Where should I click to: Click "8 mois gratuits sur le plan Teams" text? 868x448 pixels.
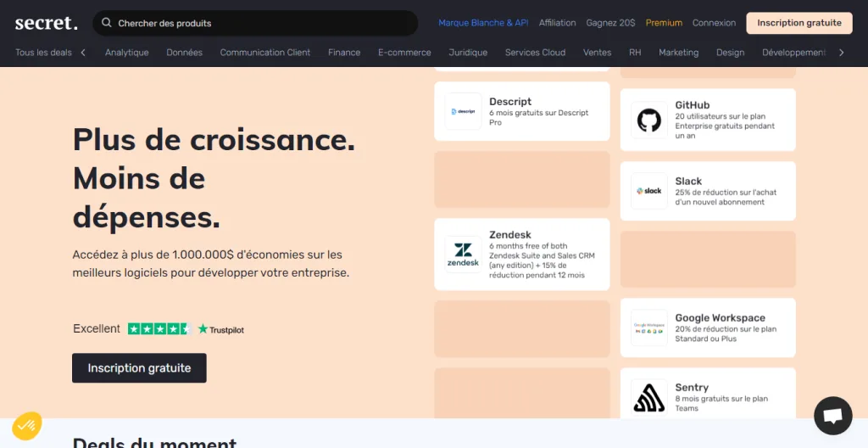[721, 404]
